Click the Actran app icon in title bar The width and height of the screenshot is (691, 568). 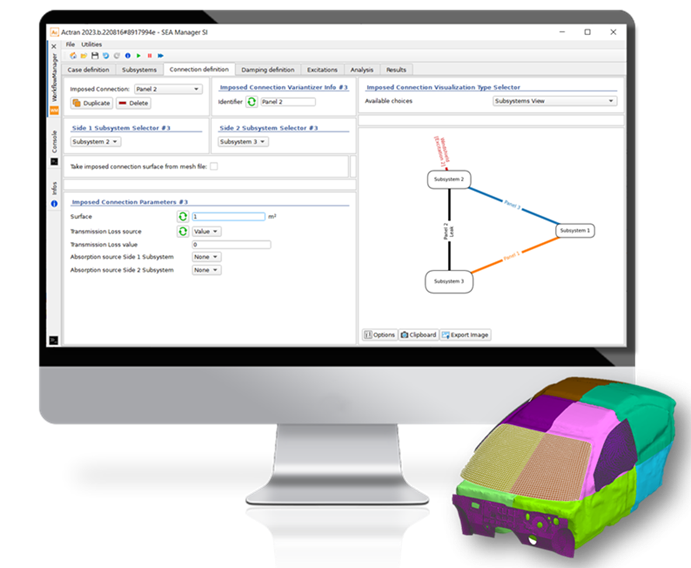click(x=55, y=32)
